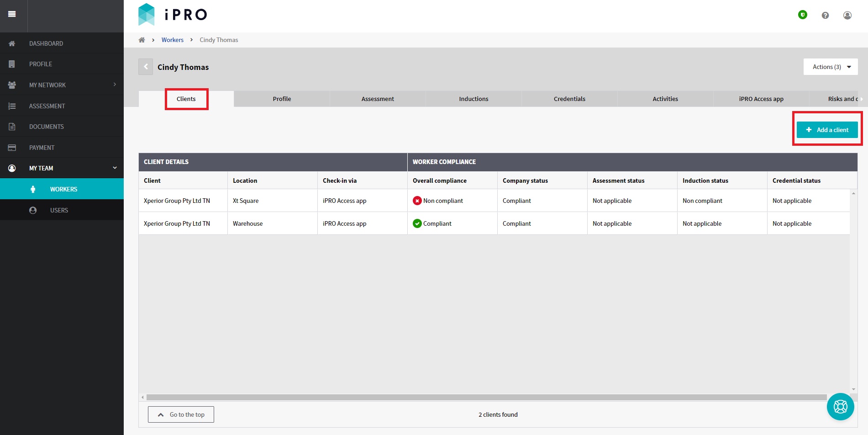Toggle the hamburger menu icon
Image resolution: width=868 pixels, height=435 pixels.
[12, 14]
